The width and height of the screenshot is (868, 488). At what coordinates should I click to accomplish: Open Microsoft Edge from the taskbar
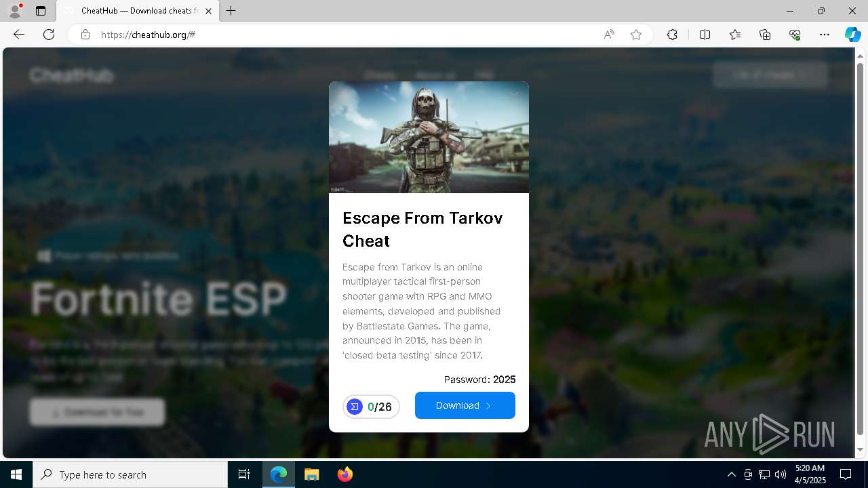pos(279,474)
